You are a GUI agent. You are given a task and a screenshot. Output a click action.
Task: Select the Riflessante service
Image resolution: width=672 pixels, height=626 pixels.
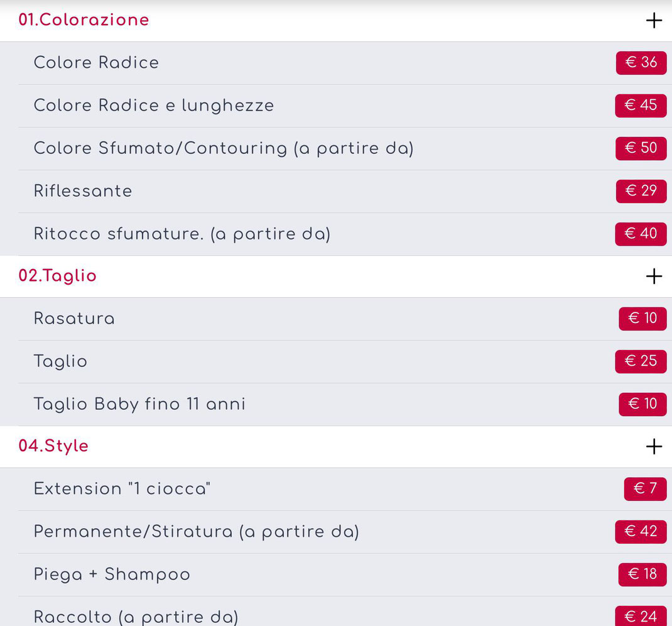(83, 191)
